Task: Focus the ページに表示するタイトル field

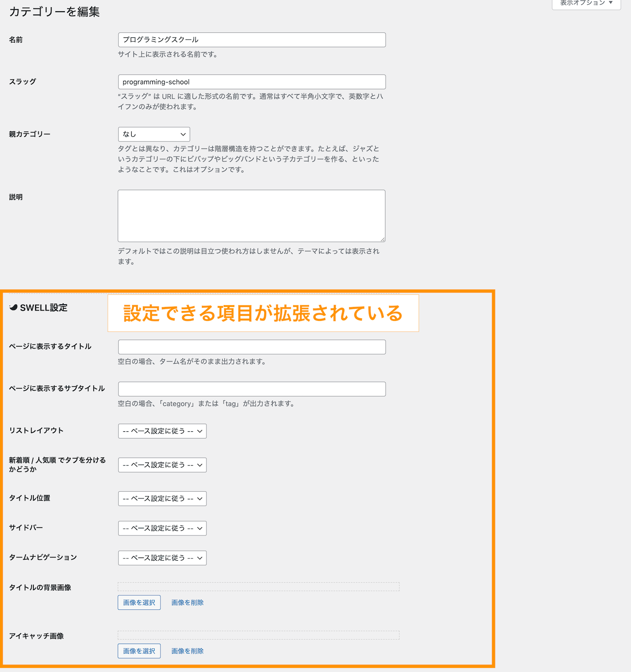Action: point(252,347)
